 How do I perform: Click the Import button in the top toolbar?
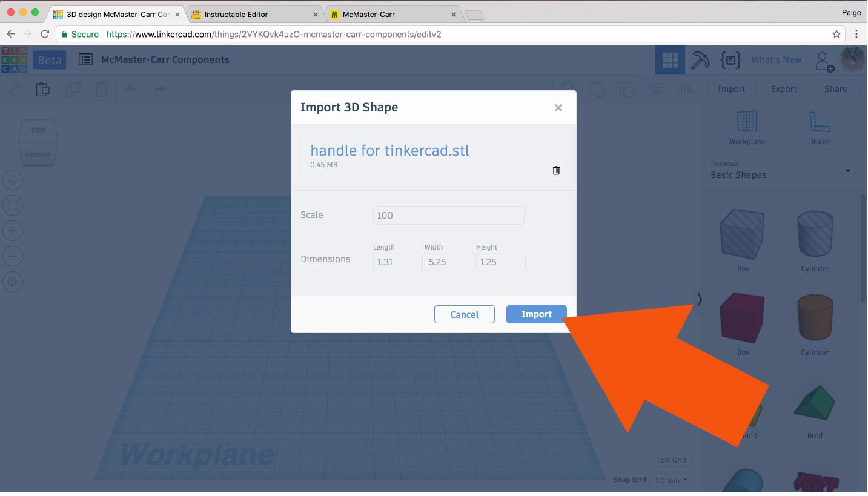coord(731,89)
